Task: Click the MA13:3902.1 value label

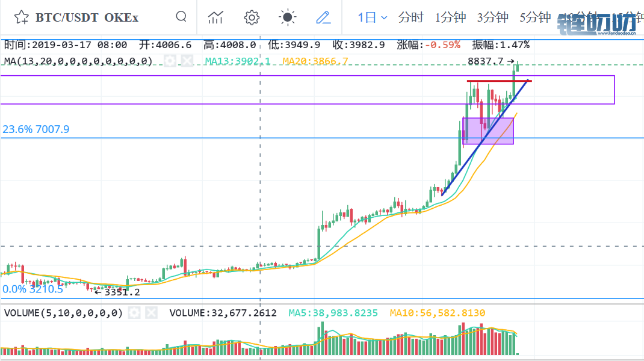Action: pyautogui.click(x=237, y=61)
